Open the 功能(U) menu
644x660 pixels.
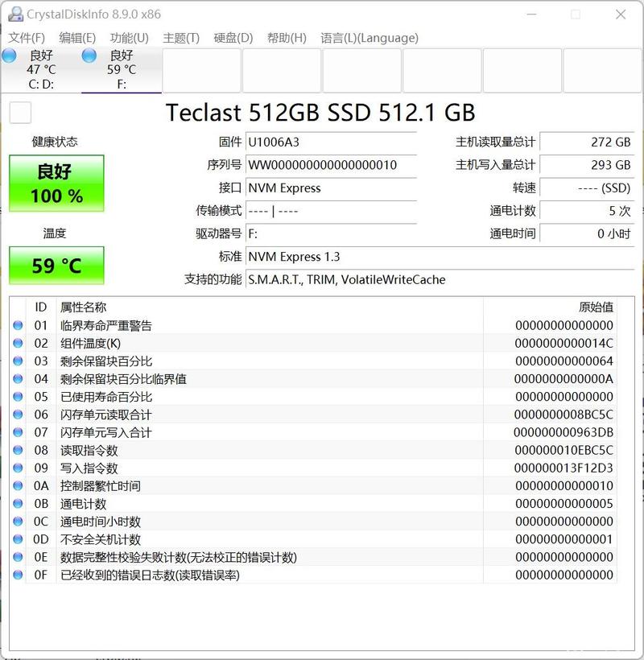[x=130, y=38]
